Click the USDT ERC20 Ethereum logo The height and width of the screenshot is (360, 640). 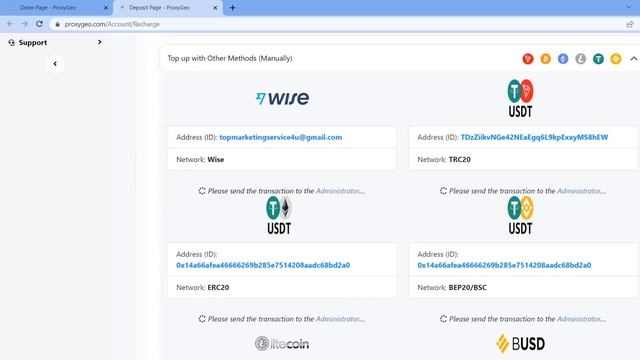pyautogui.click(x=279, y=215)
